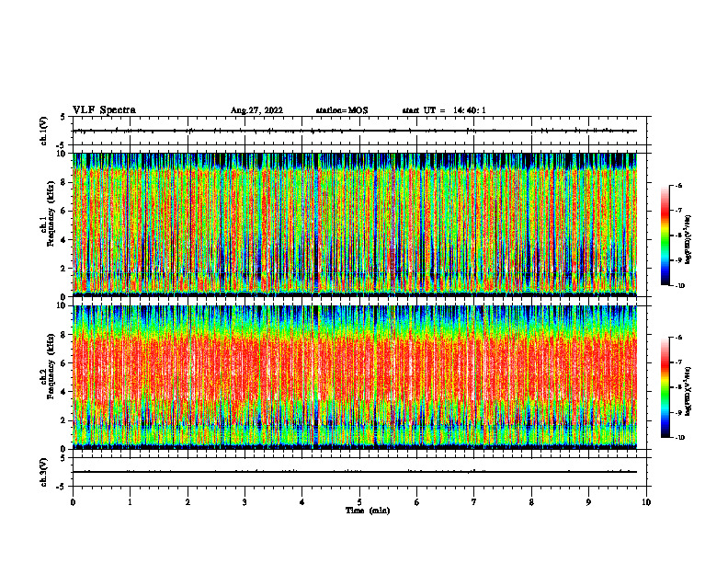This screenshot has height=563, width=728.
Task: Click the "Time (min)" axis label
Action: pyautogui.click(x=368, y=511)
